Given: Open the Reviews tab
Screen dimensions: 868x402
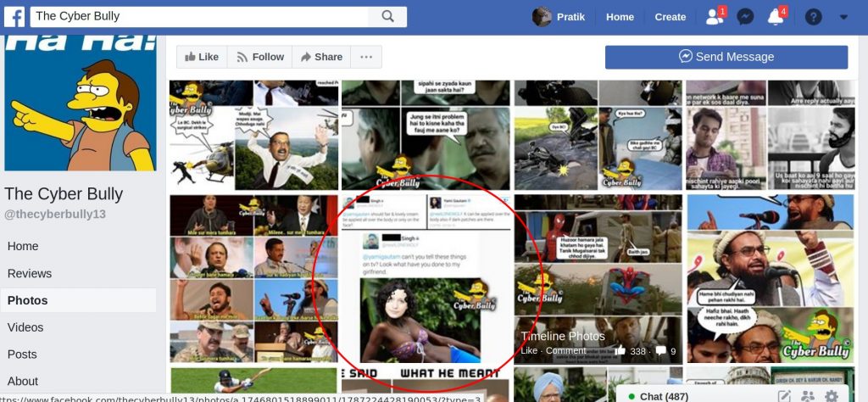Looking at the screenshot, I should click(x=30, y=274).
